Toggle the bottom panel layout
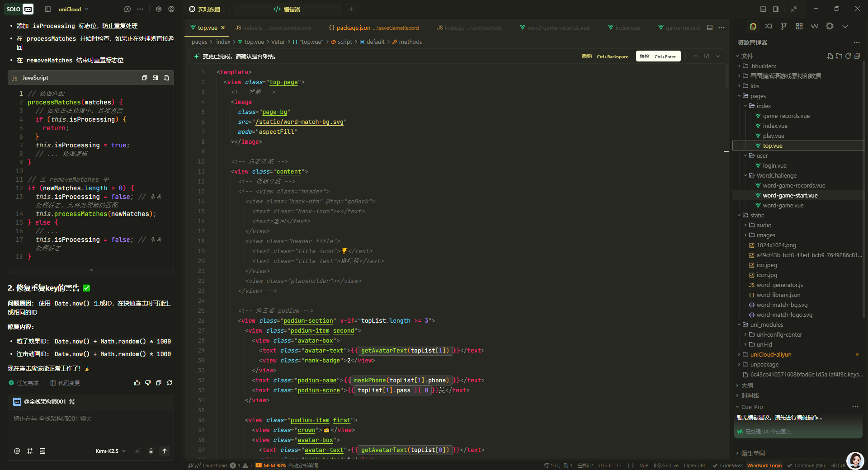The height and width of the screenshot is (470, 868). (763, 9)
